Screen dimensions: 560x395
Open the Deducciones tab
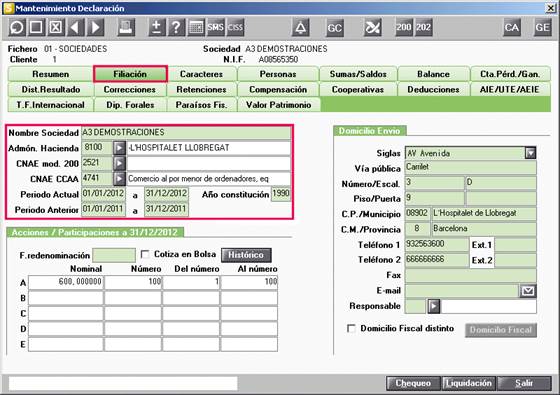click(x=434, y=89)
